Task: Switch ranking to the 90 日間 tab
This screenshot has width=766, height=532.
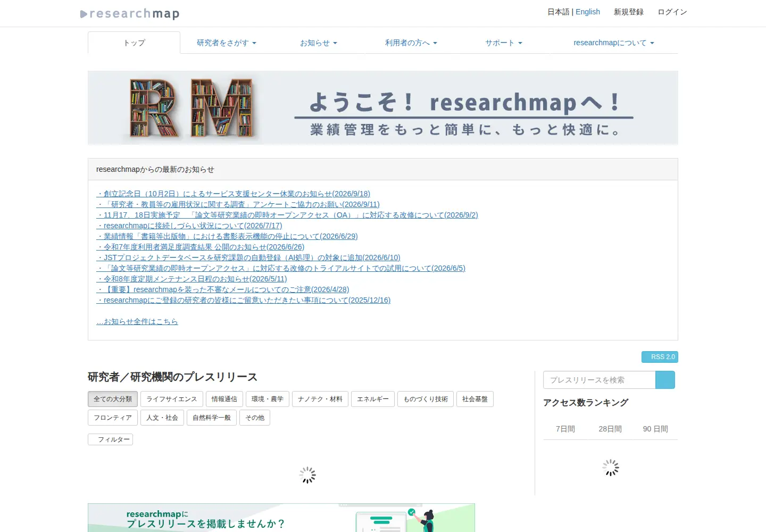Action: [x=655, y=429]
